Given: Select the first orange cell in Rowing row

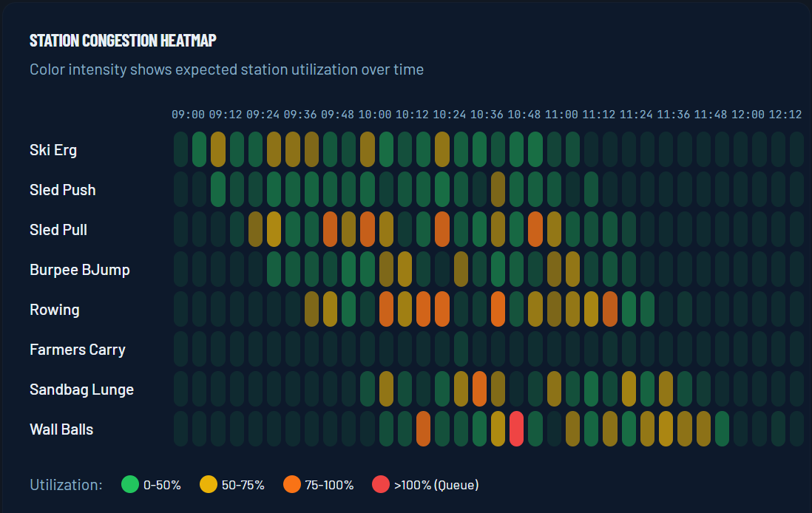Looking at the screenshot, I should 386,309.
